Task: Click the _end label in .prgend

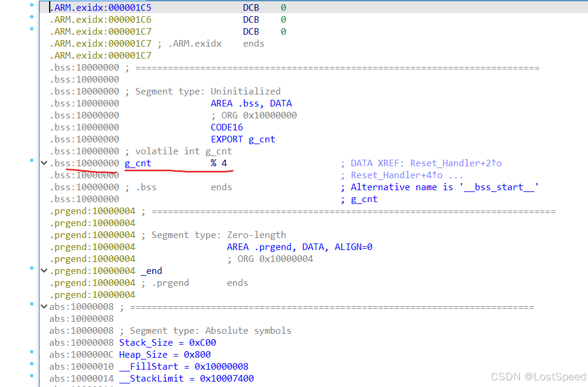Action: pyautogui.click(x=151, y=271)
